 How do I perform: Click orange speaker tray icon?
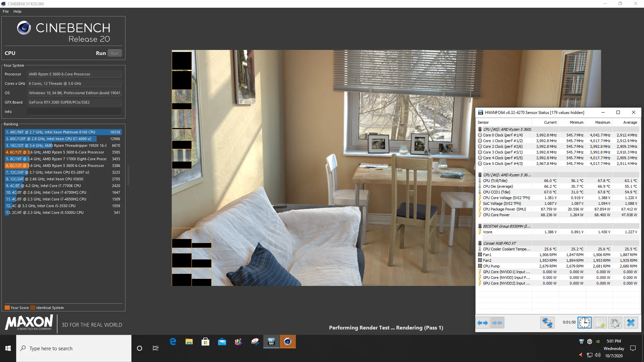point(581,355)
